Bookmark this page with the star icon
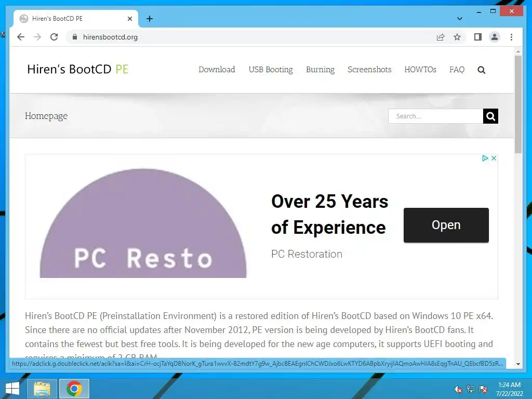Image resolution: width=532 pixels, height=399 pixels. coord(457,37)
